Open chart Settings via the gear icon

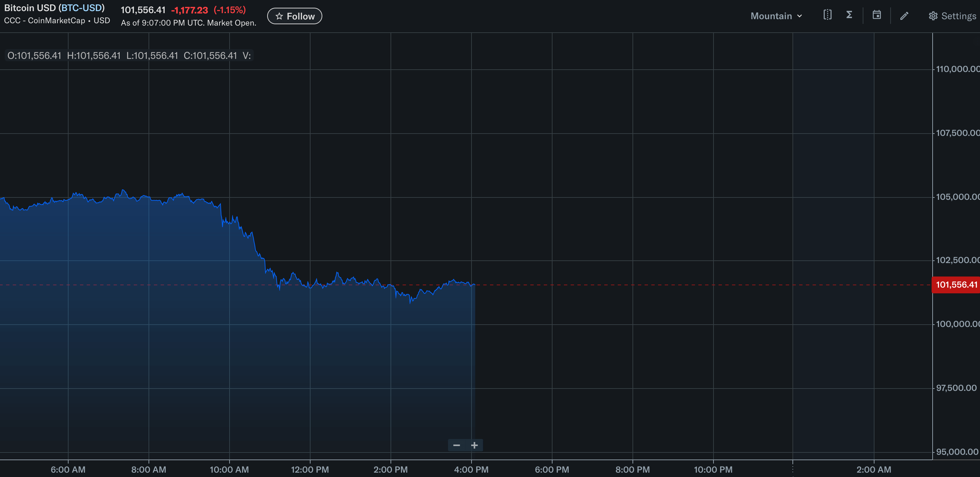(x=933, y=15)
